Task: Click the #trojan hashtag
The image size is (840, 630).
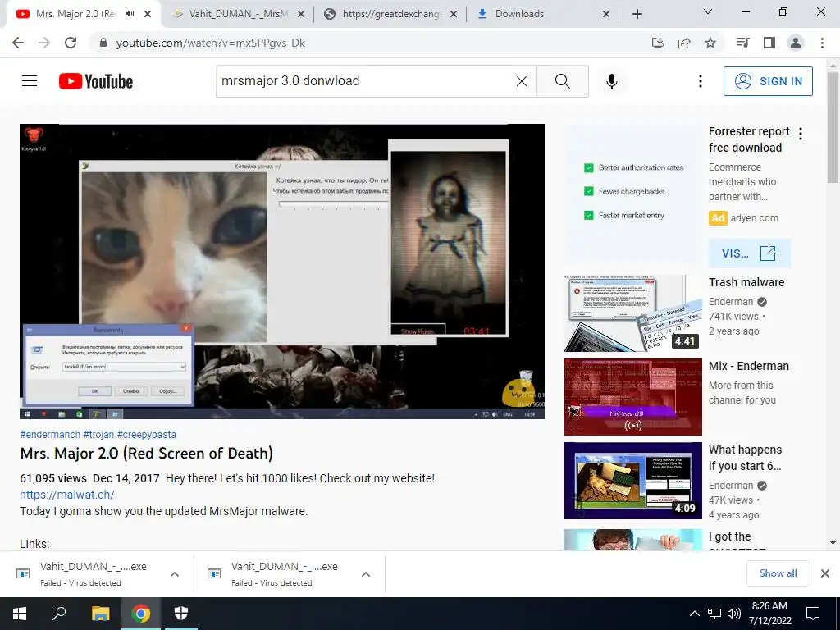Action: [98, 435]
